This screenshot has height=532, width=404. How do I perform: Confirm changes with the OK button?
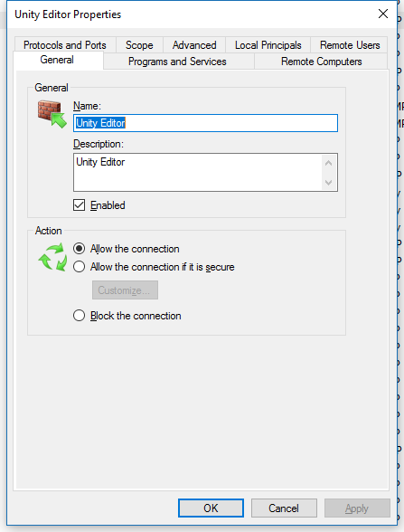211,508
